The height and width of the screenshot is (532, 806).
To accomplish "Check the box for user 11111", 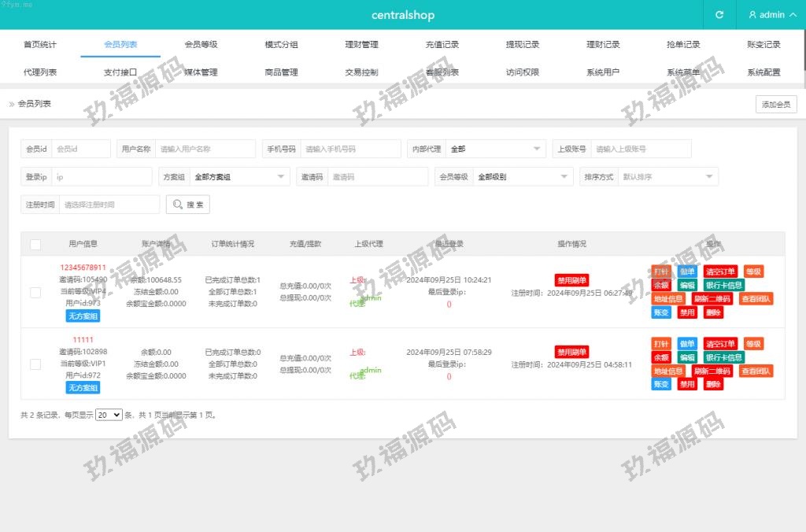I will pos(35,364).
